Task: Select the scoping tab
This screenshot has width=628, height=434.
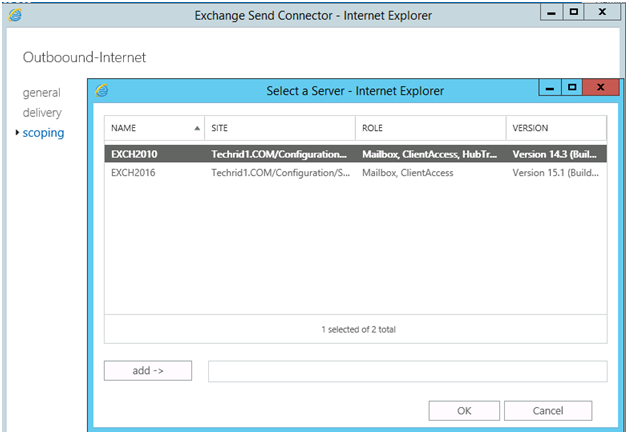Action: 43,133
